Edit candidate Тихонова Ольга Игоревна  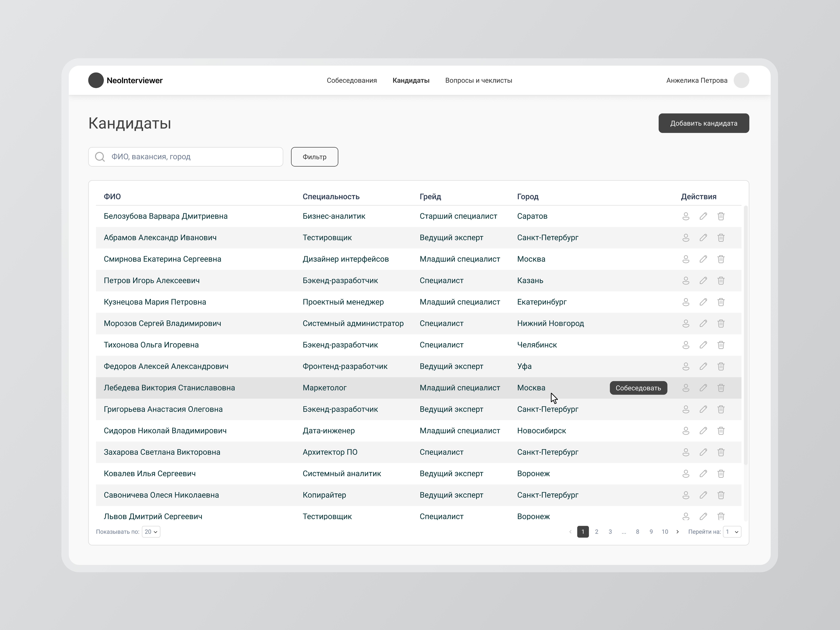(x=703, y=345)
